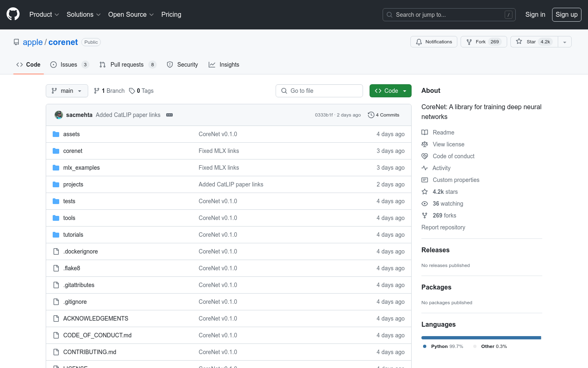Click sacmehta's avatar thumbnail
This screenshot has width=588, height=368.
[59, 115]
